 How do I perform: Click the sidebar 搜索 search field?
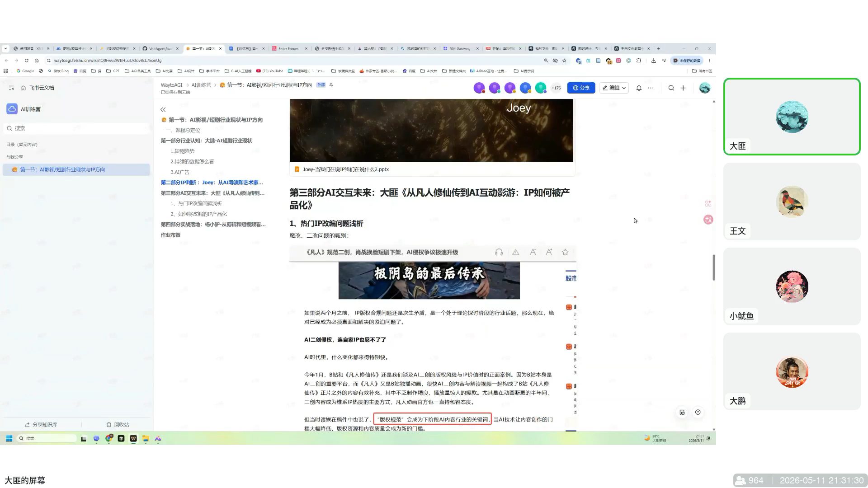[77, 128]
